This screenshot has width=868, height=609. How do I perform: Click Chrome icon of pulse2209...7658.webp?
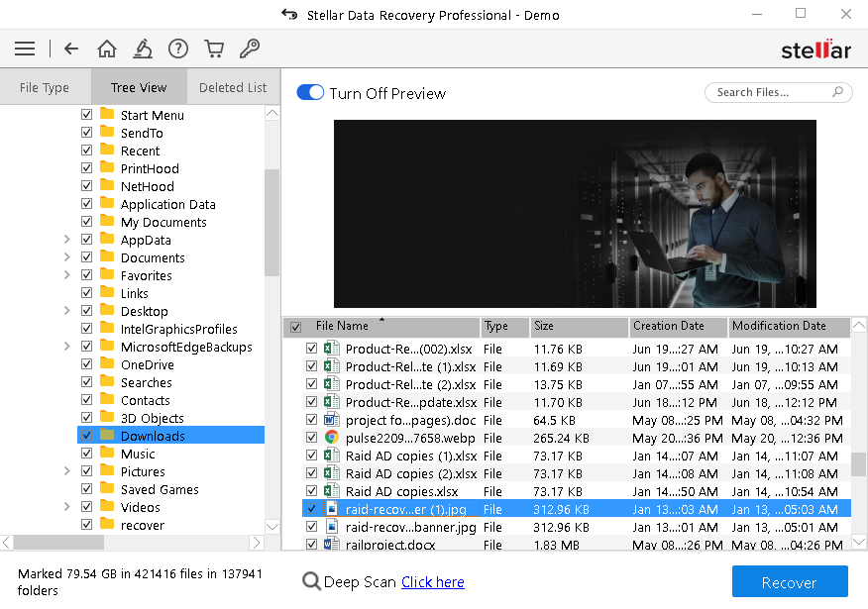pyautogui.click(x=332, y=438)
